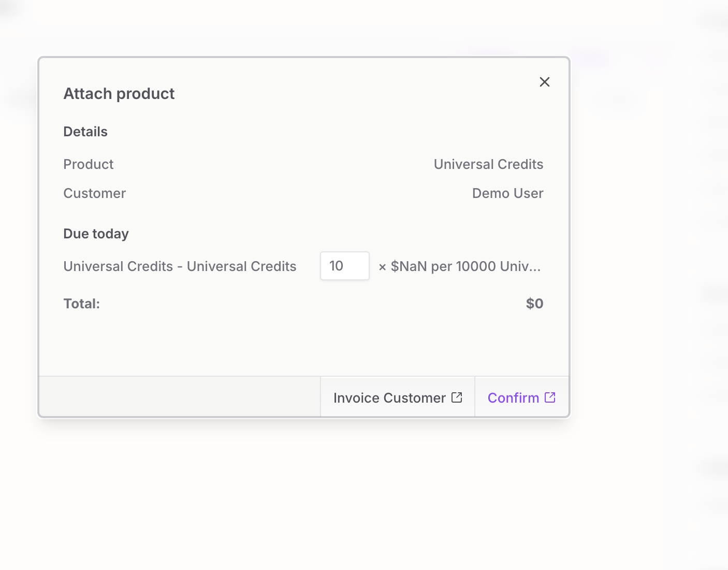Image resolution: width=728 pixels, height=570 pixels.
Task: Close the Attach product dialog
Action: [544, 82]
